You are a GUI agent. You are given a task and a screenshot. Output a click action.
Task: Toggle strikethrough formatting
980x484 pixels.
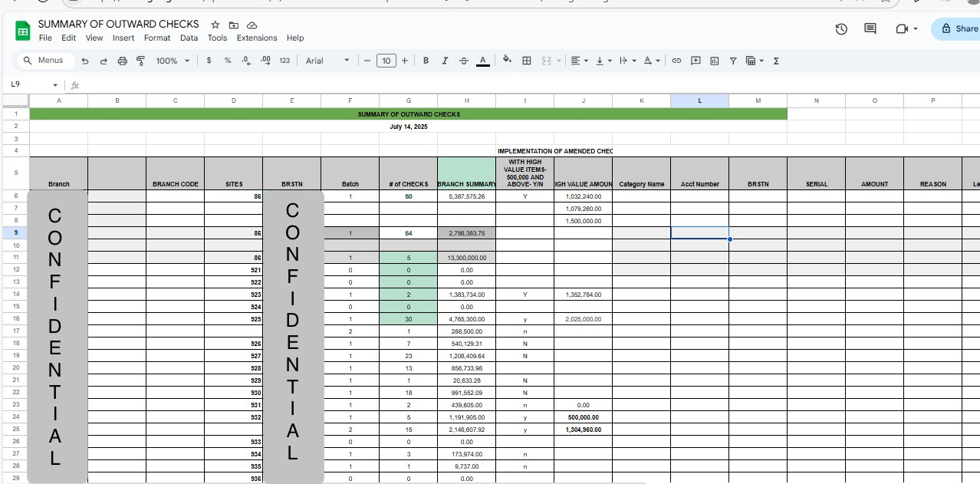(464, 61)
